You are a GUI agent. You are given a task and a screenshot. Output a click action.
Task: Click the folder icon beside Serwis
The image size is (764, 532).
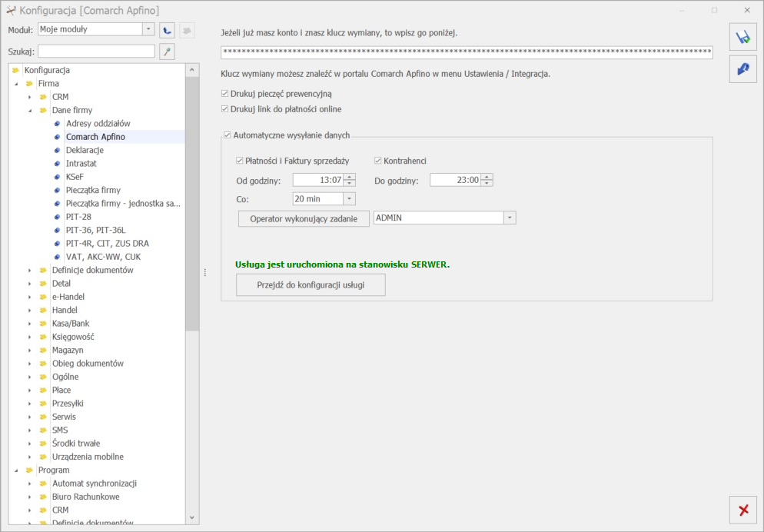click(x=43, y=417)
